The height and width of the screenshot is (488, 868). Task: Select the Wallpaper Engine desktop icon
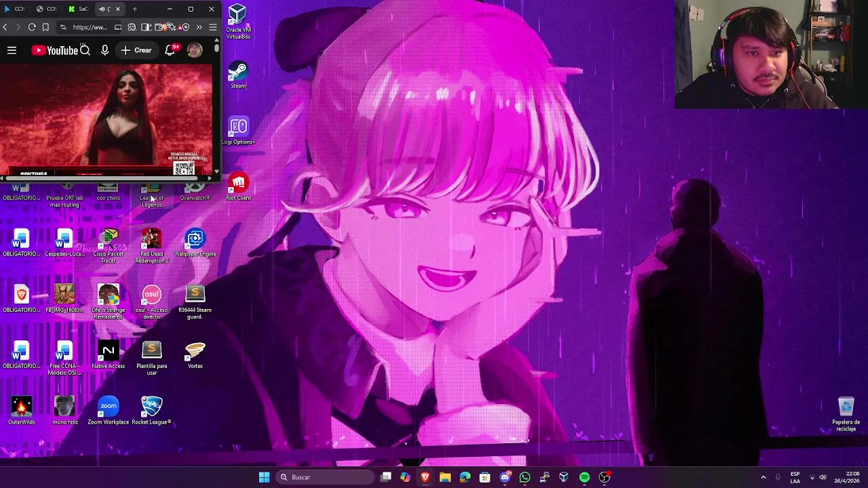[195, 243]
